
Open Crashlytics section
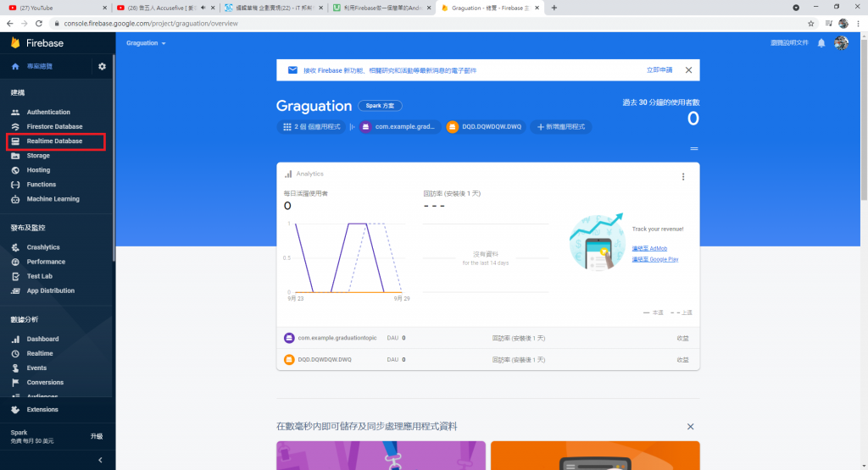[43, 247]
